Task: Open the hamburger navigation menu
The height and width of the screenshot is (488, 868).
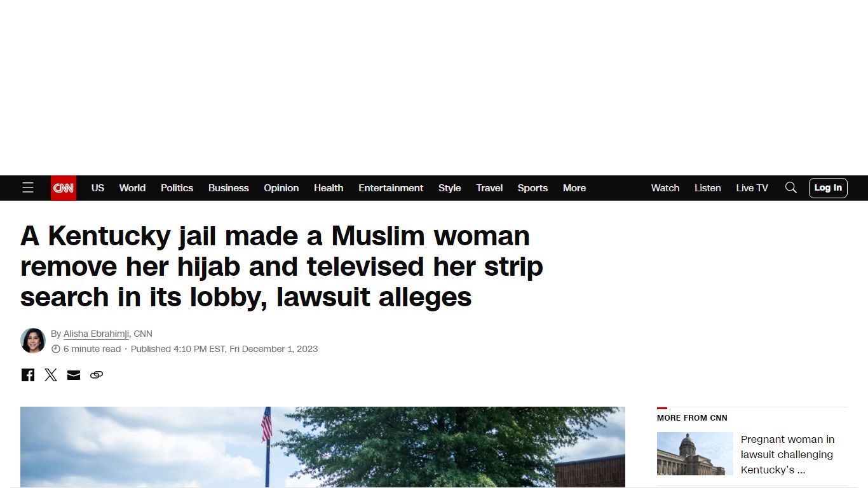Action: [28, 187]
